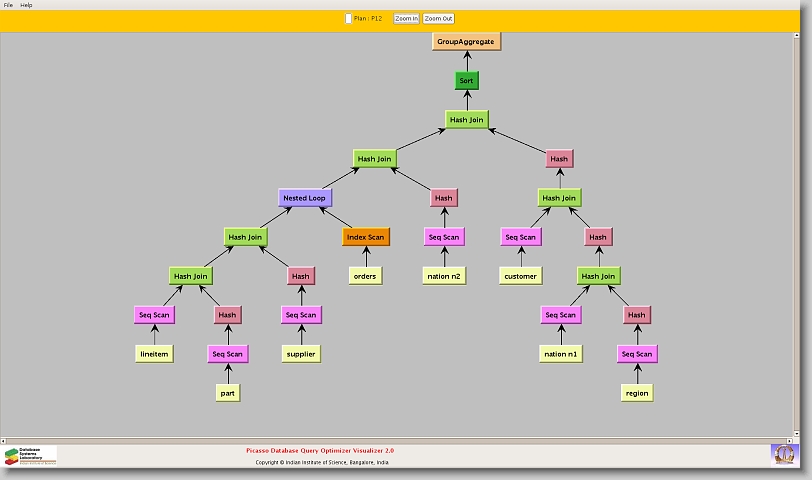Select the customer table node

click(x=520, y=276)
